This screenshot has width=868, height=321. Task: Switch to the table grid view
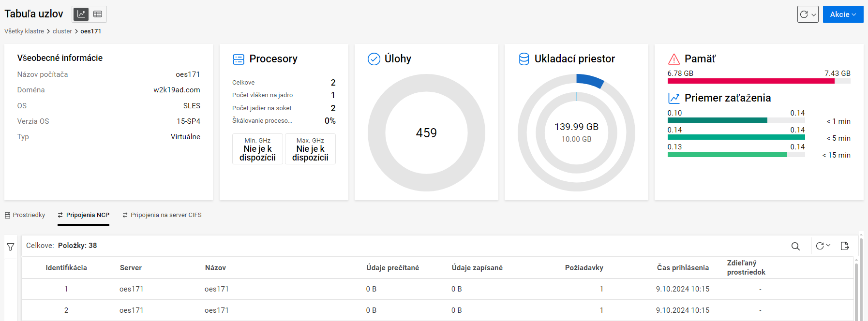pos(98,14)
